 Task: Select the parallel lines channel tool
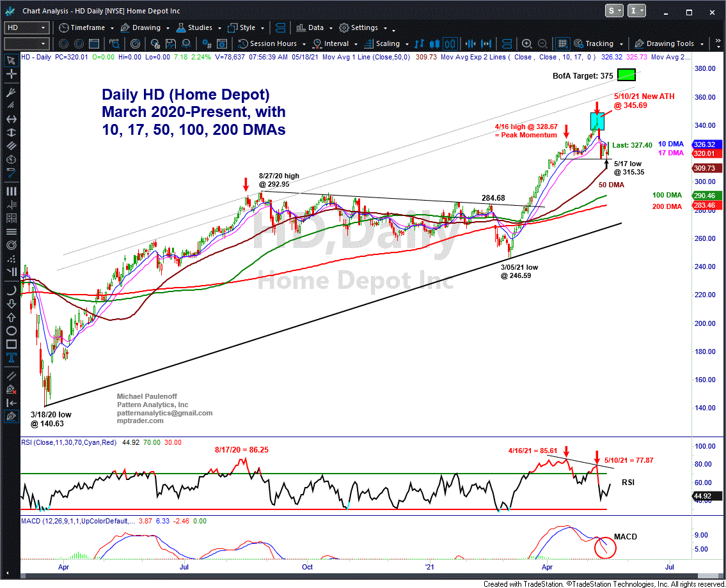[x=11, y=146]
